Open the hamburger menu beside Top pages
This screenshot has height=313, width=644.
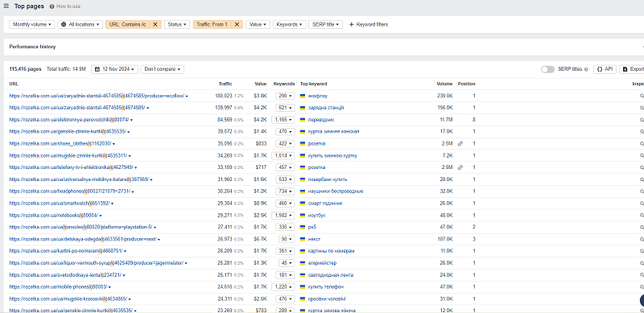(x=6, y=6)
